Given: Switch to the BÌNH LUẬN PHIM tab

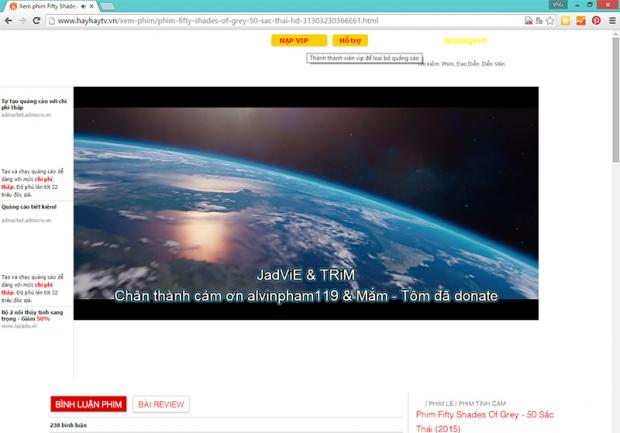Looking at the screenshot, I should pyautogui.click(x=88, y=404).
